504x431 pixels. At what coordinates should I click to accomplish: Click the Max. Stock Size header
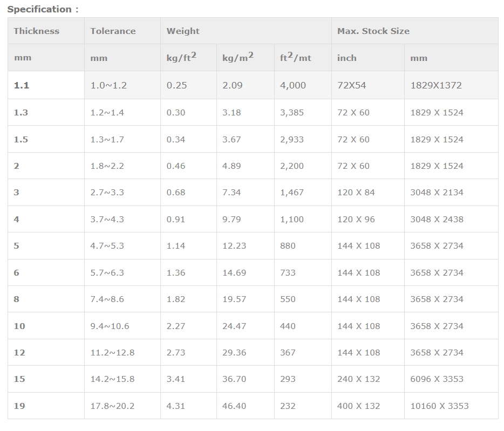pyautogui.click(x=415, y=31)
